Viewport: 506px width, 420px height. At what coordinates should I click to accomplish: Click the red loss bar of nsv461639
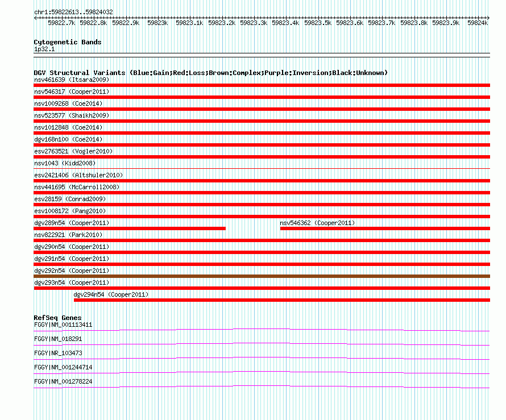coord(262,85)
